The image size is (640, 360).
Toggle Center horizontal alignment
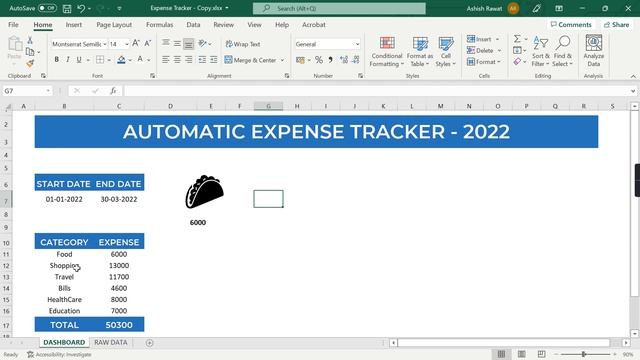click(177, 60)
